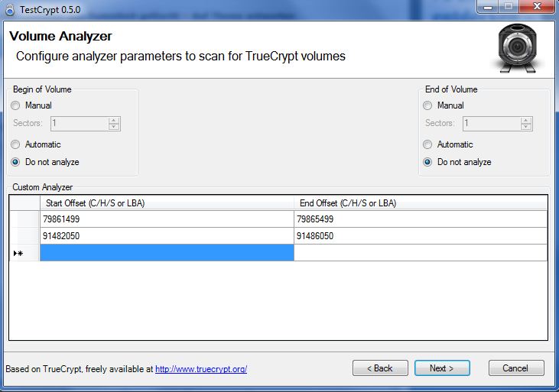
Task: Select start offset cell 91482050
Action: tap(167, 236)
